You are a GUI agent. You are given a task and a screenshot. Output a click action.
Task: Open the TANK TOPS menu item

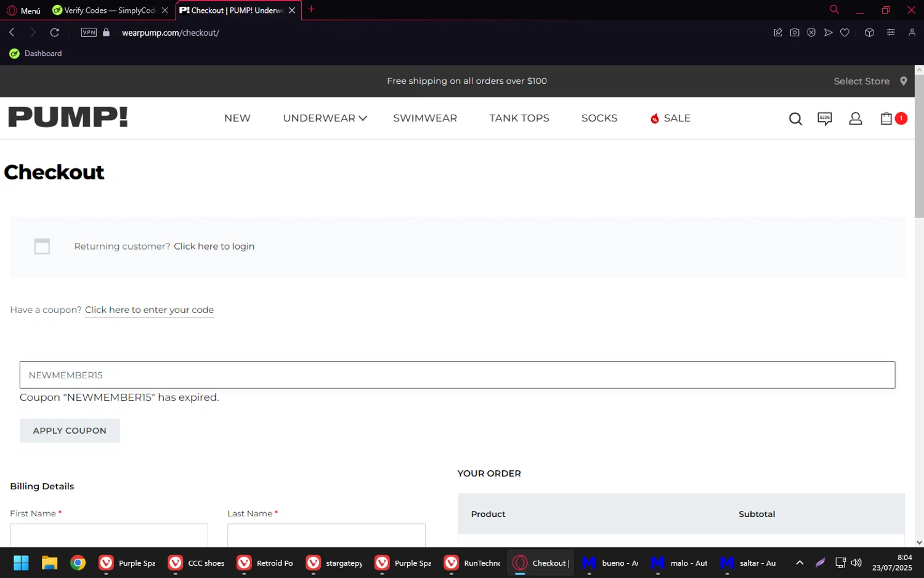(519, 118)
